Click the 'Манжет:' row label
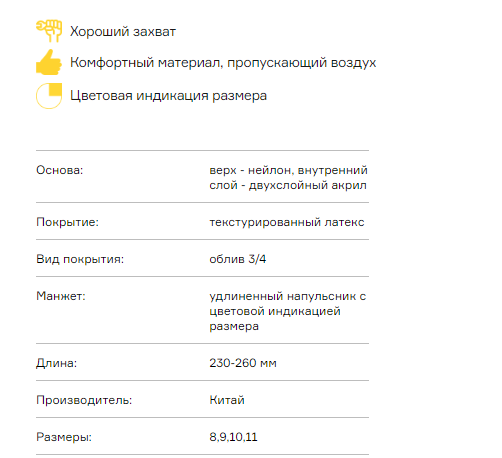The width and height of the screenshot is (502, 458). click(x=61, y=296)
